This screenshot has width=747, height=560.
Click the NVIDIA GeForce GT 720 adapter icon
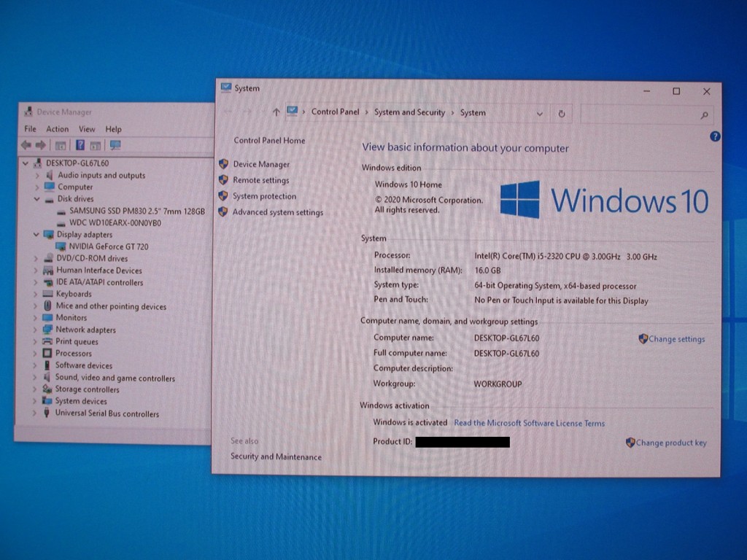coord(61,246)
